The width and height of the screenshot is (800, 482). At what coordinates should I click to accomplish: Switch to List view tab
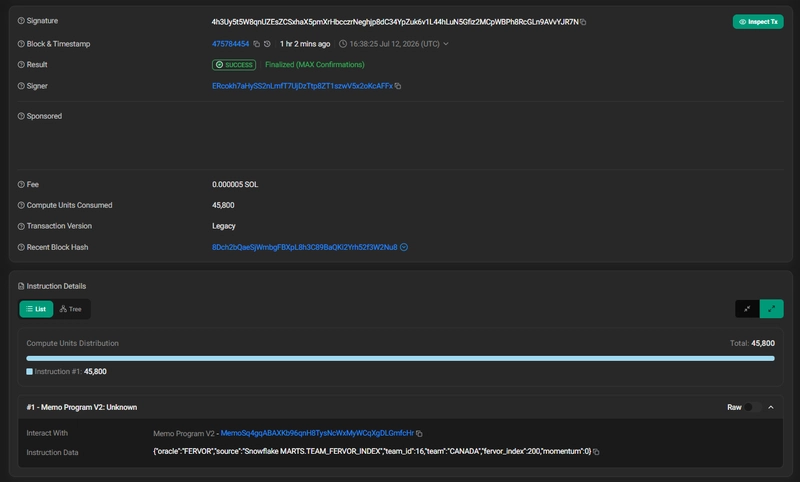pyautogui.click(x=36, y=309)
